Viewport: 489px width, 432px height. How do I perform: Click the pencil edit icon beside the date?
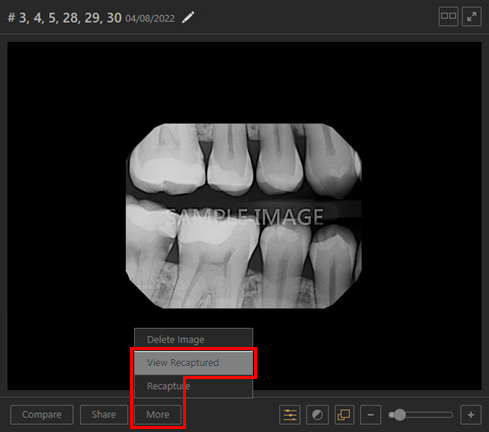pyautogui.click(x=188, y=17)
